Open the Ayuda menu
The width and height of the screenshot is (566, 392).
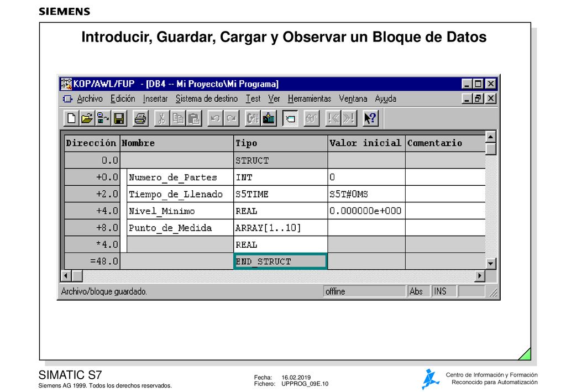click(x=385, y=98)
